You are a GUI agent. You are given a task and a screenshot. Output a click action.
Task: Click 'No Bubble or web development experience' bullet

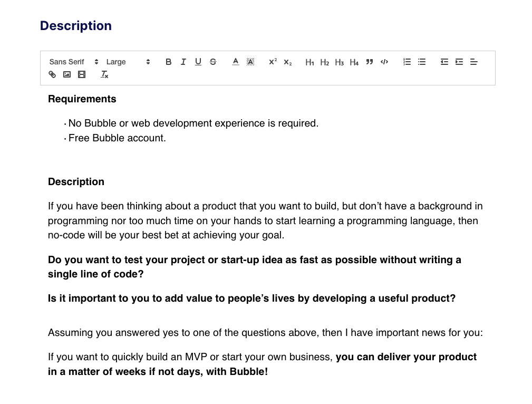point(194,123)
